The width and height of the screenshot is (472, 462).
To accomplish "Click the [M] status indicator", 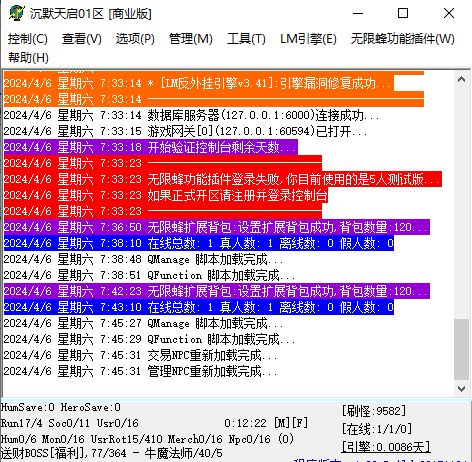I will tap(282, 423).
